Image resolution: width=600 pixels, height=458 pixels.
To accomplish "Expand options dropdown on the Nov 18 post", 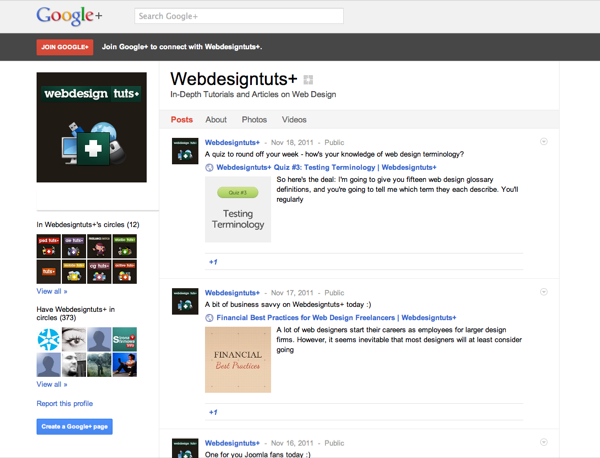I will [543, 142].
